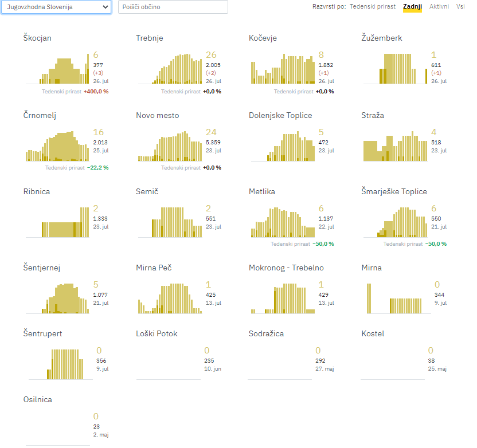Click the Šentrupert bar chart

tap(61, 365)
